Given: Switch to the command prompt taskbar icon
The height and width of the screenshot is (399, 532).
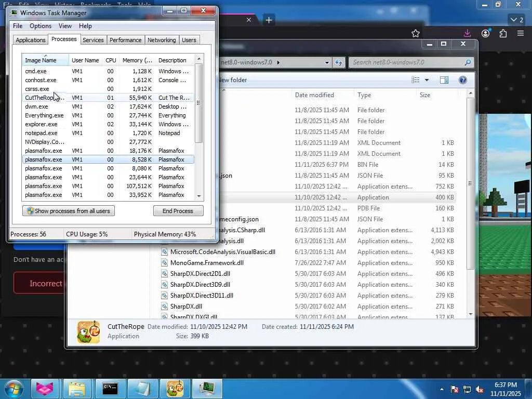Looking at the screenshot, I should click(x=110, y=389).
